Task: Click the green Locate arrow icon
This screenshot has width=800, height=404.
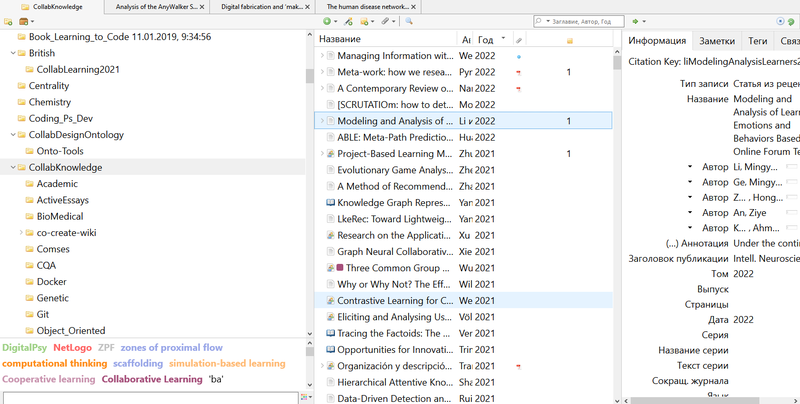Action: [636, 20]
